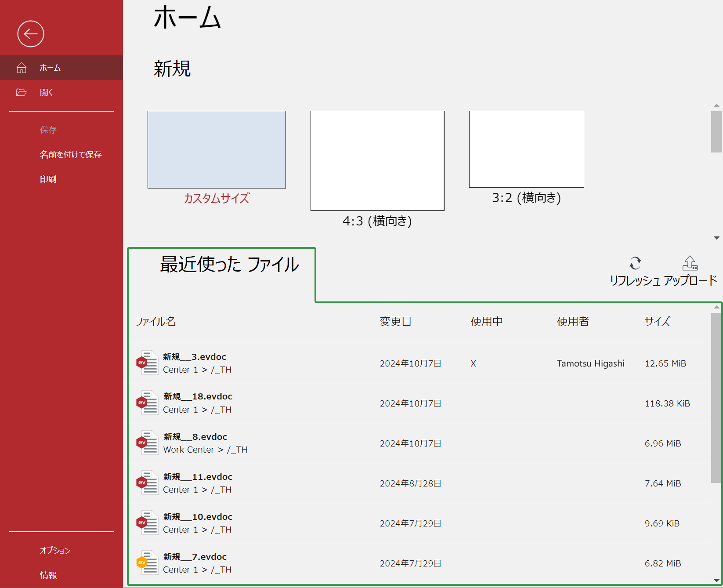This screenshot has height=588, width=723.
Task: Select the カスタムサイズ template thumbnail
Action: point(217,149)
